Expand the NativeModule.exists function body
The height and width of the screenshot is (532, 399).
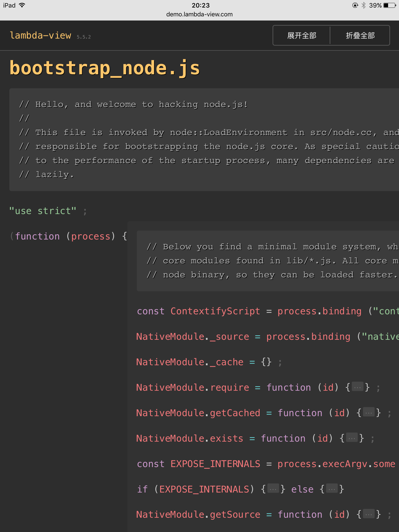(352, 438)
